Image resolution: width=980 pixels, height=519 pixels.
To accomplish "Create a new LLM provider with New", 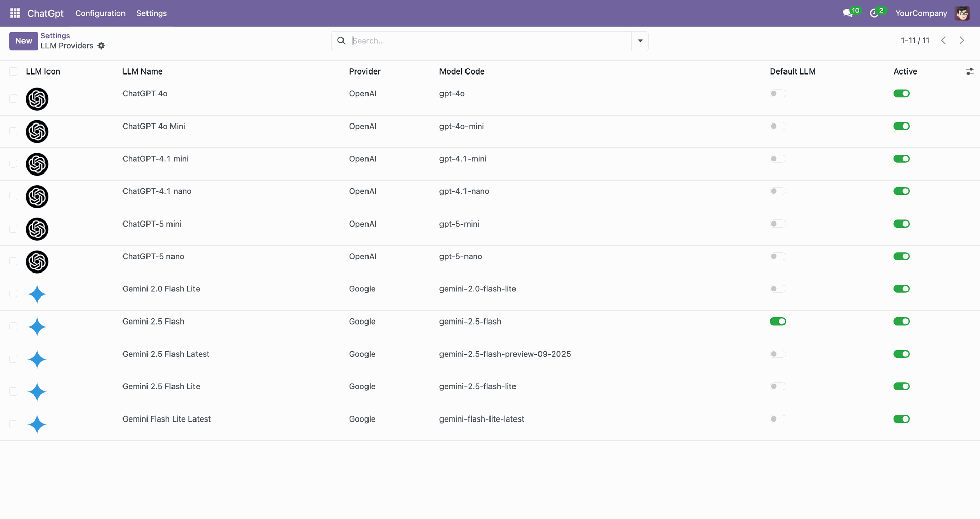I will pos(23,41).
